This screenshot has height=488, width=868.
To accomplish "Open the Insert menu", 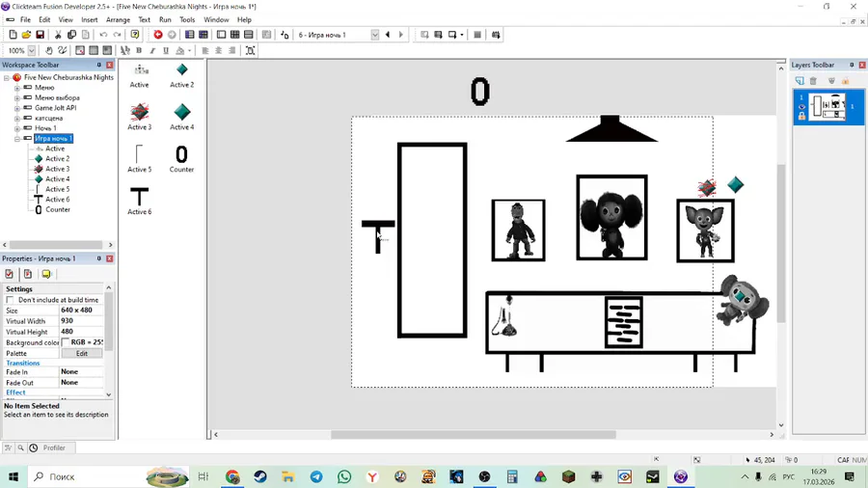I will tap(89, 19).
